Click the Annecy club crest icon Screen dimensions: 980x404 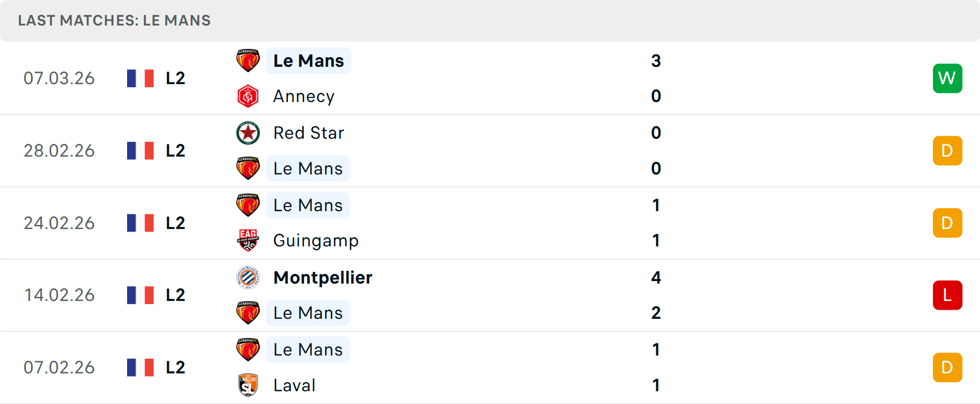coord(248,96)
